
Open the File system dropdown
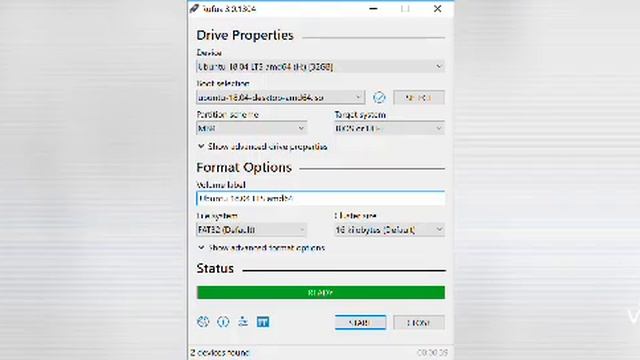point(251,230)
